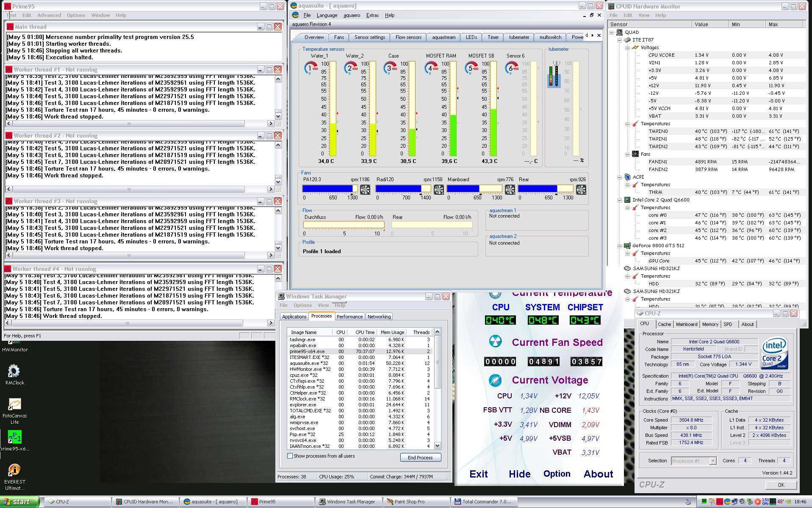Click the Water_1 sensor gauge icon
The height and width of the screenshot is (508, 812).
tap(311, 68)
